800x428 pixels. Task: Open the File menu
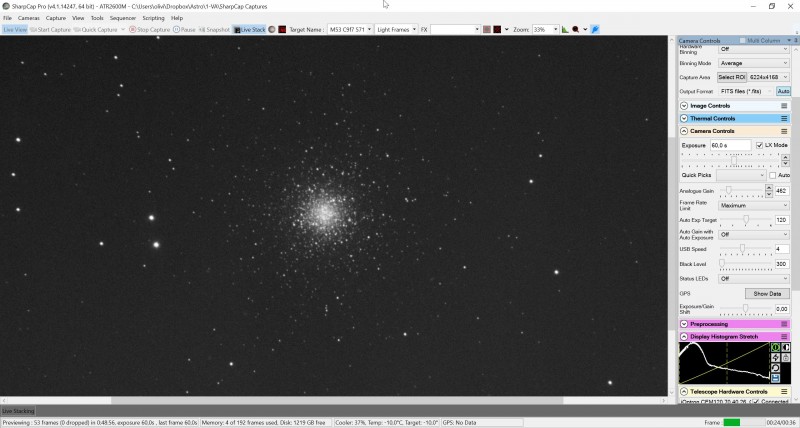8,18
